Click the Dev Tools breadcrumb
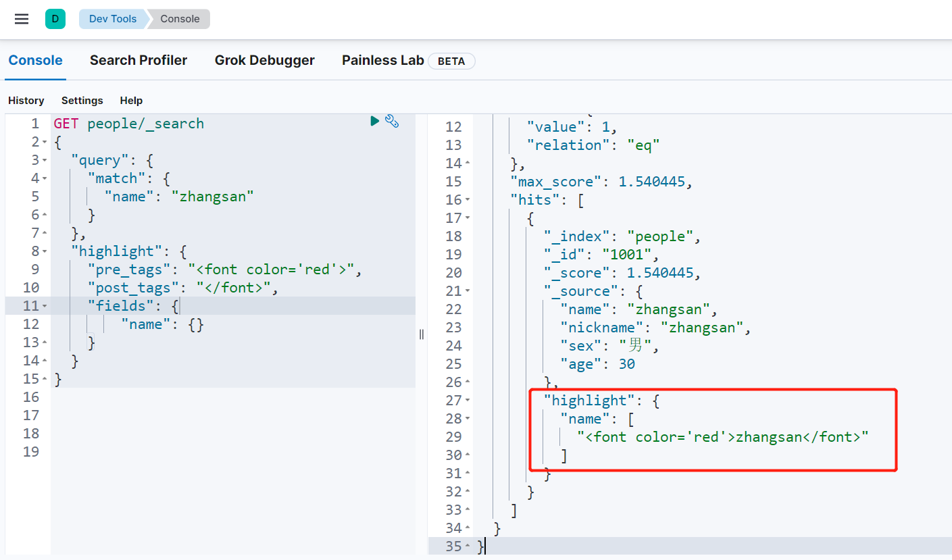952x560 pixels. tap(113, 19)
